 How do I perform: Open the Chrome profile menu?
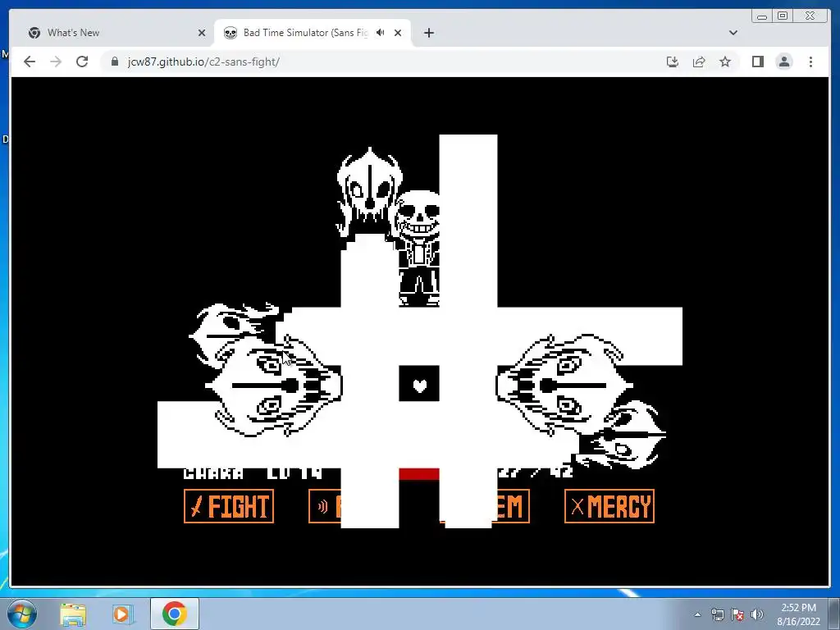(x=784, y=62)
